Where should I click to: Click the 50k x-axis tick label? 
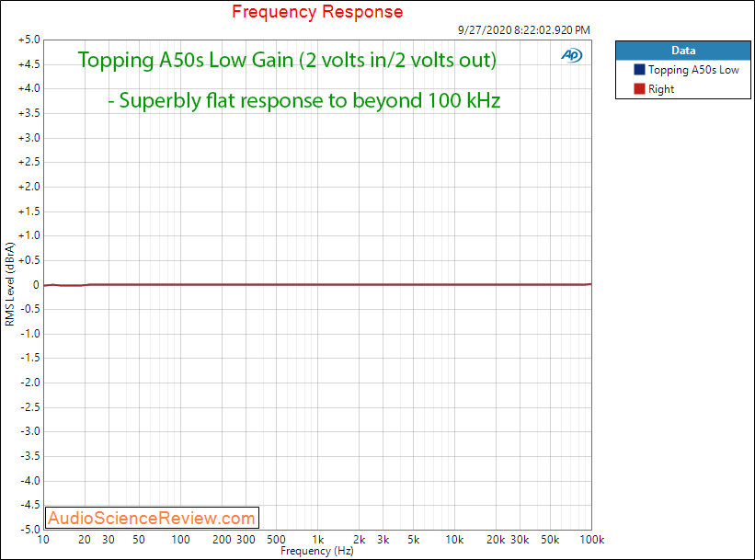click(550, 540)
